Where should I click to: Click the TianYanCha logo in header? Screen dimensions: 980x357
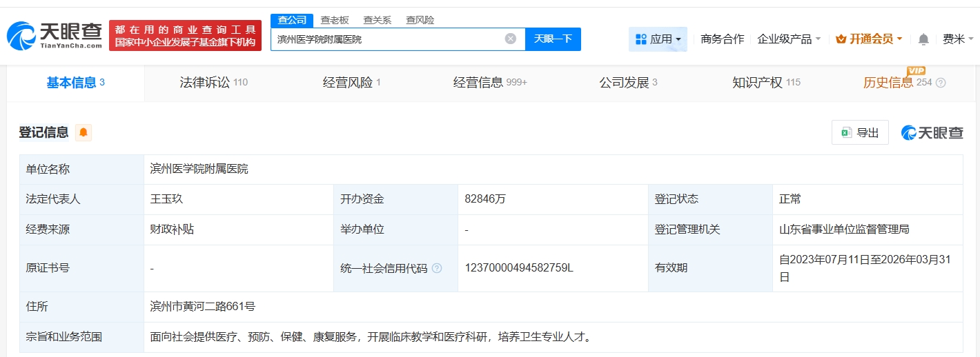[55, 35]
